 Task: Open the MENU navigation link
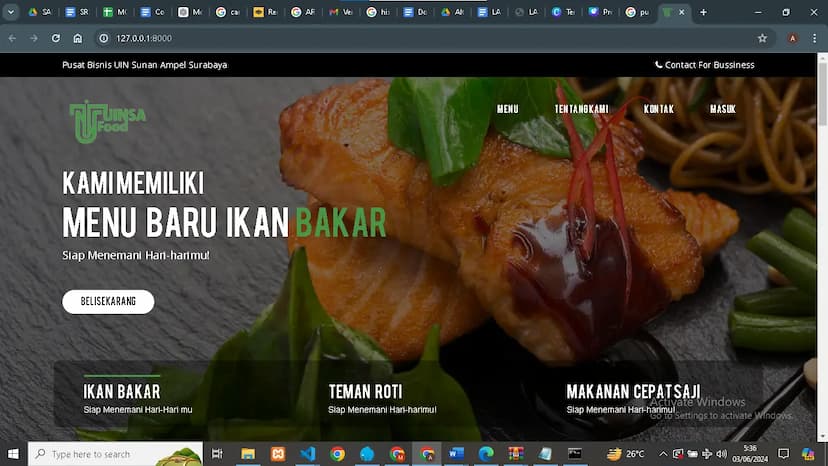(507, 109)
